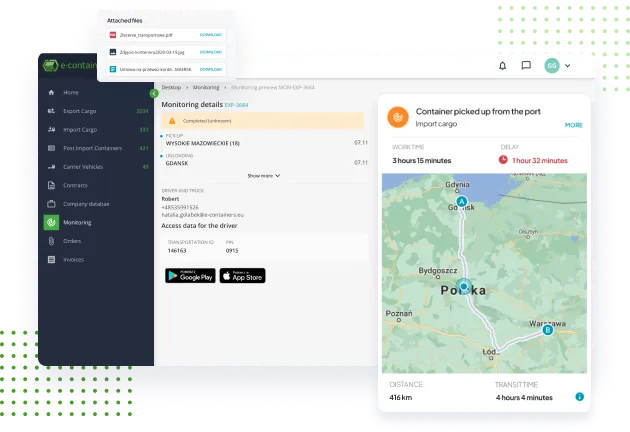The width and height of the screenshot is (630, 432).
Task: Click the Company database briefcase icon
Action: tap(51, 204)
